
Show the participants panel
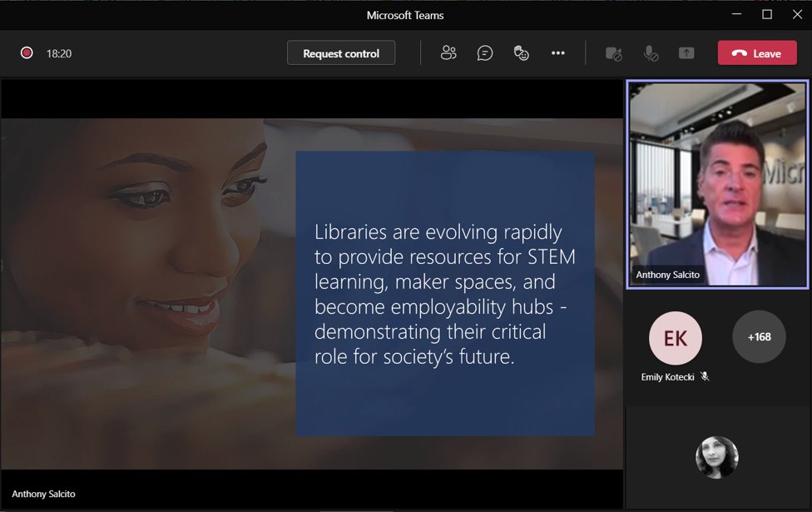point(448,52)
